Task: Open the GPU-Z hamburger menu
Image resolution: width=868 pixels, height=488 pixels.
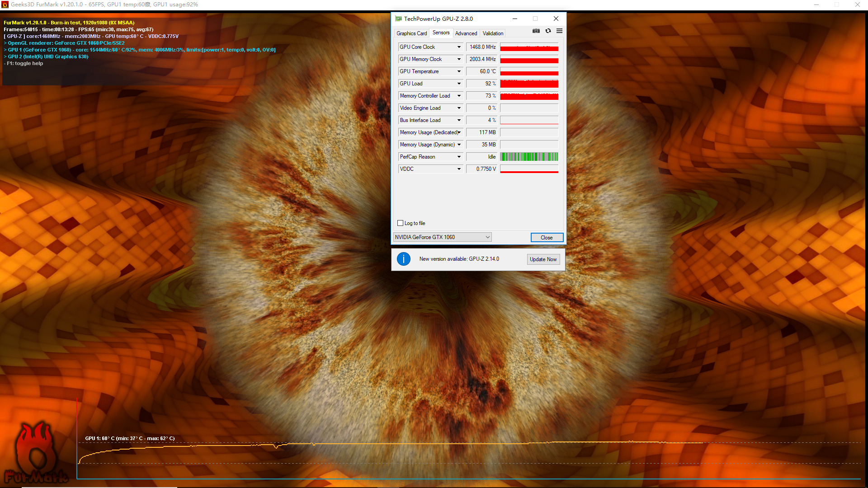Action: 559,31
